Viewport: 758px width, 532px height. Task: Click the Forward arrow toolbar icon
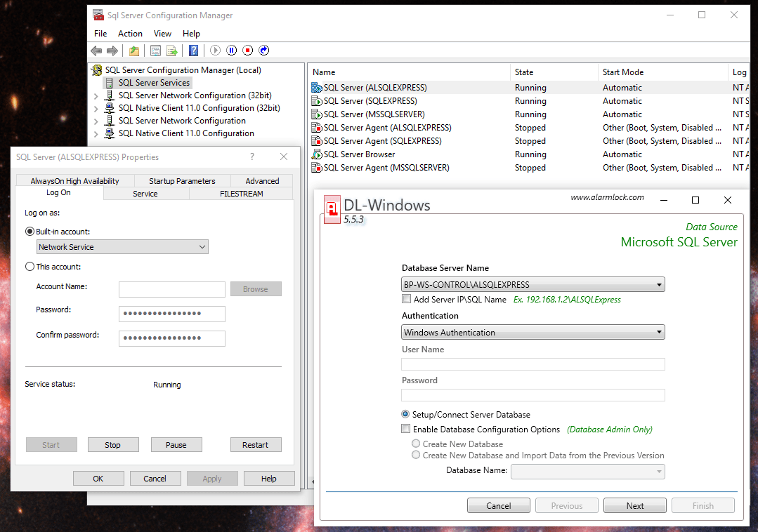112,51
